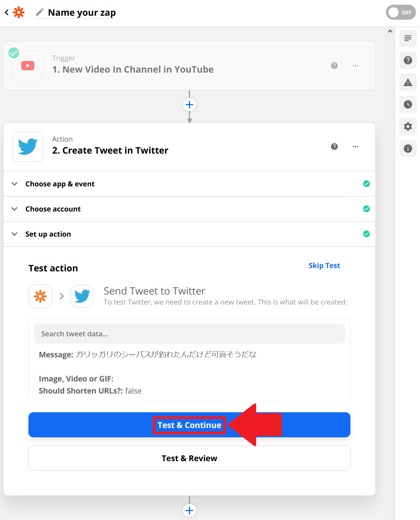Viewport: 420px width, 520px height.
Task: Turn on the Zap with the OFF toggle
Action: (401, 12)
